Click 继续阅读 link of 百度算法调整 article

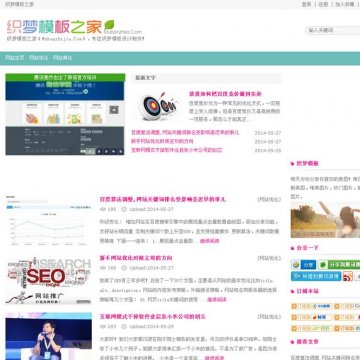point(210,241)
